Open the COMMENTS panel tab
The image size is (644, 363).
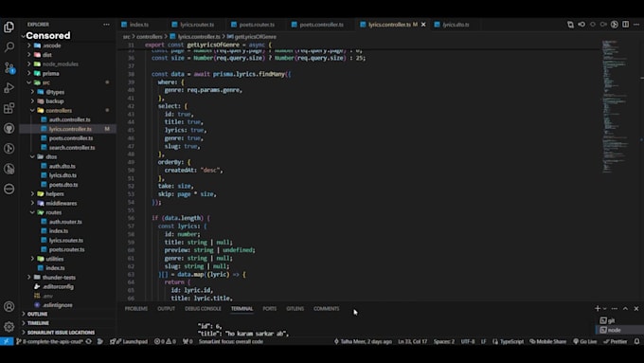[x=326, y=308]
